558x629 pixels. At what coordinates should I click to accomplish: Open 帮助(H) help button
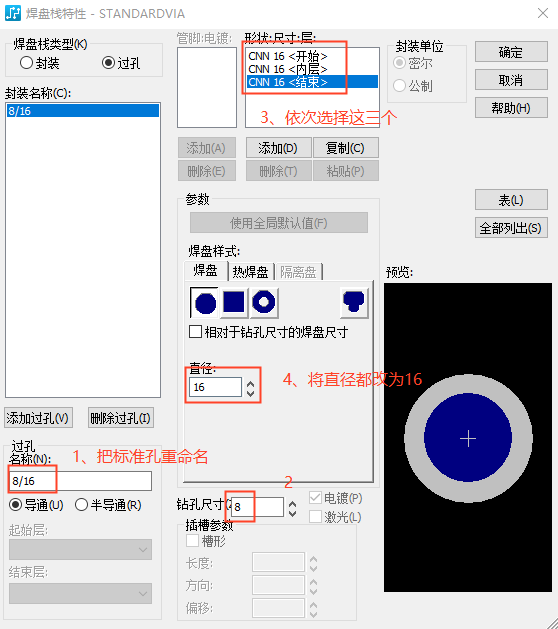point(511,108)
